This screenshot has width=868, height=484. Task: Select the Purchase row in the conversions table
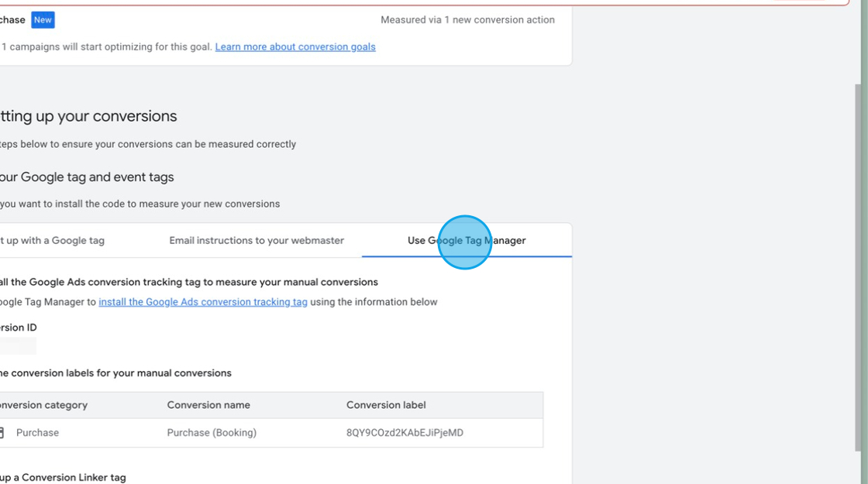point(271,432)
